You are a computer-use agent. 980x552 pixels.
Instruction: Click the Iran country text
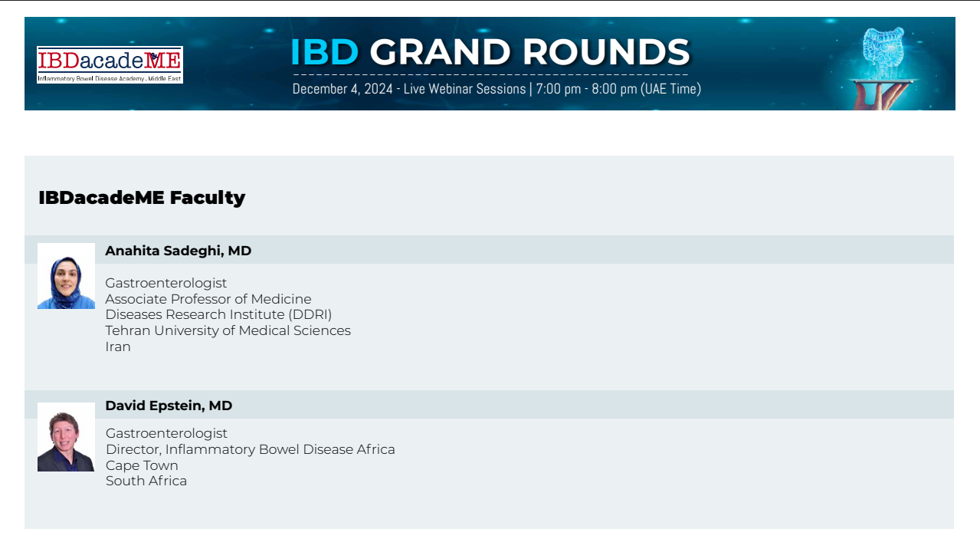pyautogui.click(x=118, y=347)
